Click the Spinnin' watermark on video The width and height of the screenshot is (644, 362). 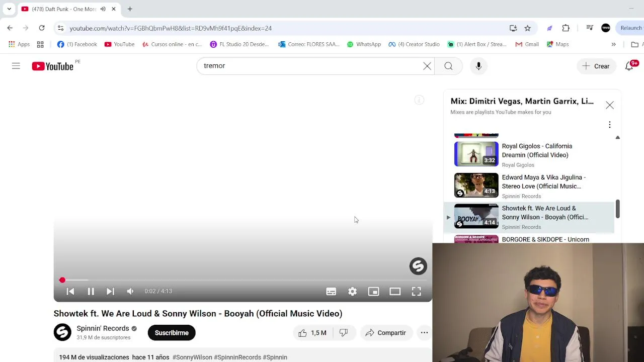[x=418, y=266]
